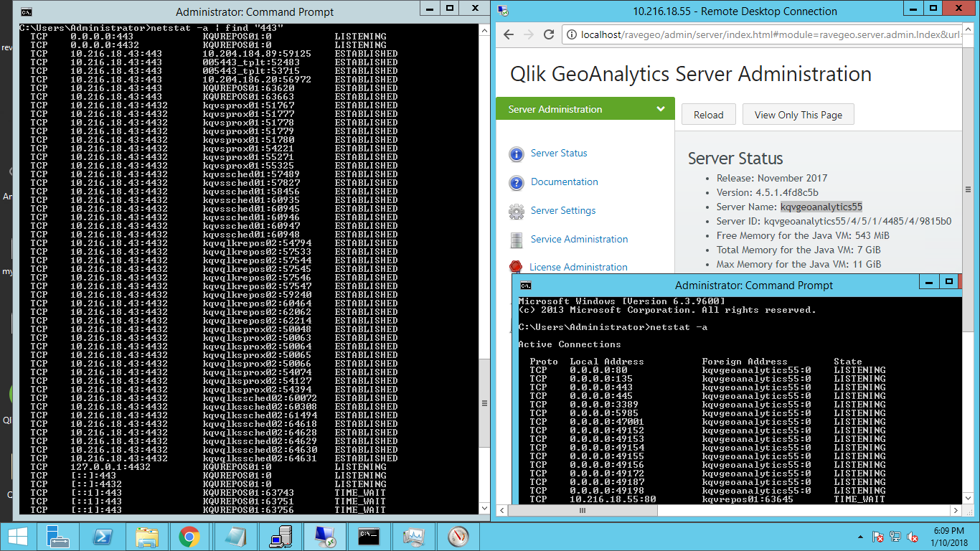Viewport: 980px width, 551px height.
Task: Click the Server Status heading
Action: tap(735, 159)
